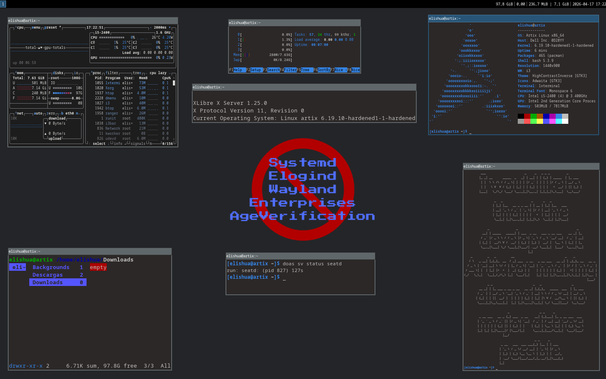Open the btop menu option
Viewport: 606px width, 379px height.
(x=36, y=27)
